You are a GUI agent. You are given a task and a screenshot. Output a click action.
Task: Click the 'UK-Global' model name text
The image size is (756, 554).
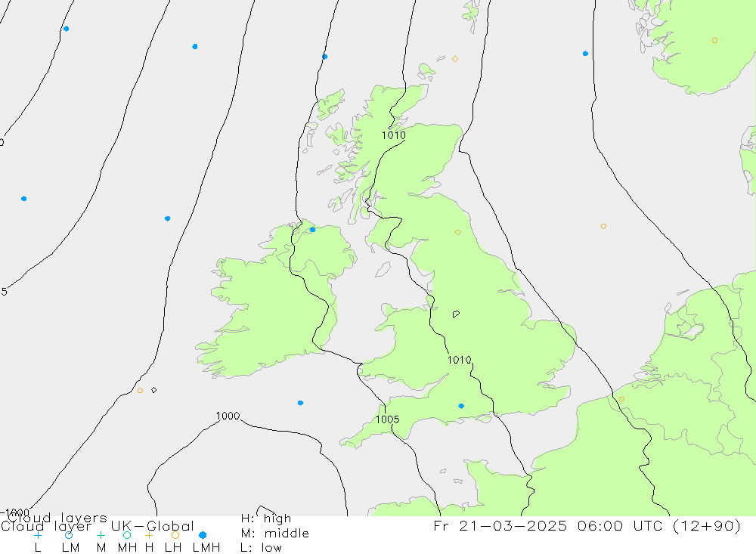pyautogui.click(x=153, y=526)
